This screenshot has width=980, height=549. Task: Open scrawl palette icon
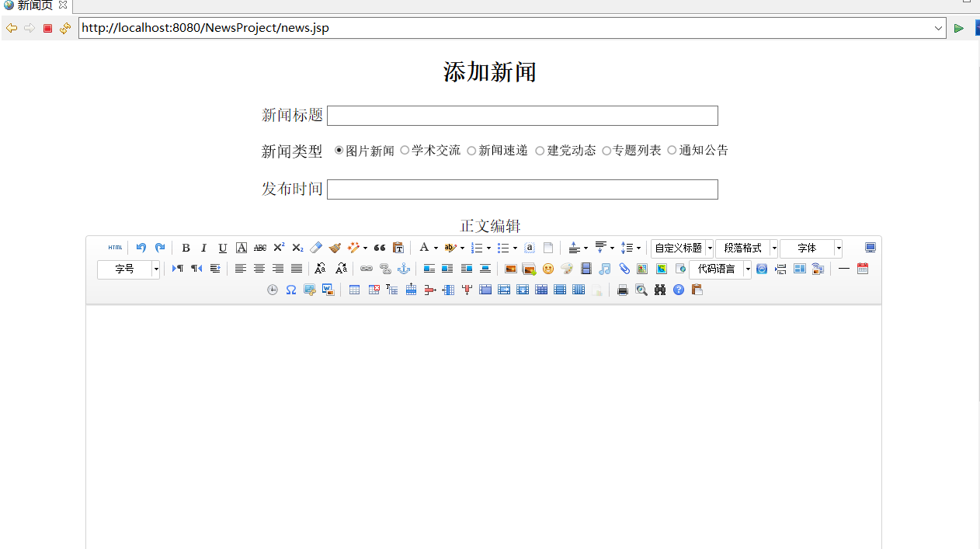pyautogui.click(x=567, y=269)
